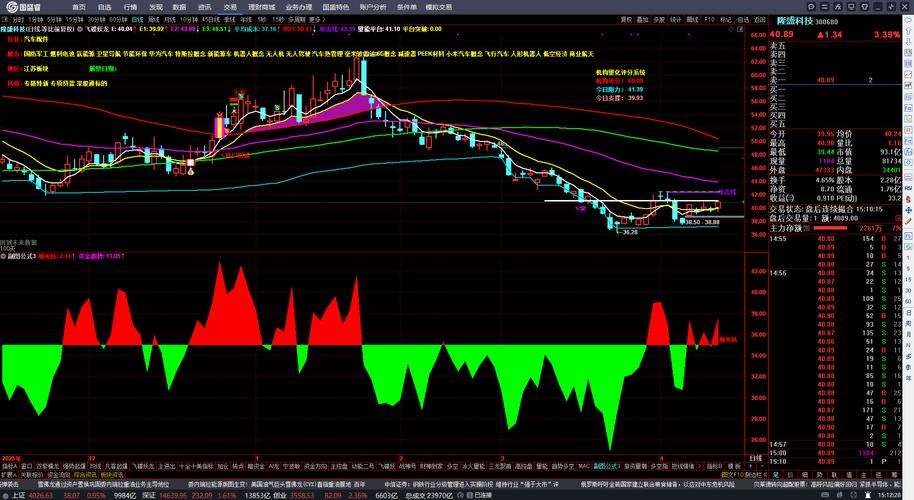914x500 pixels.
Task: Click the 标记 toolbar button
Action: pyautogui.click(x=726, y=19)
